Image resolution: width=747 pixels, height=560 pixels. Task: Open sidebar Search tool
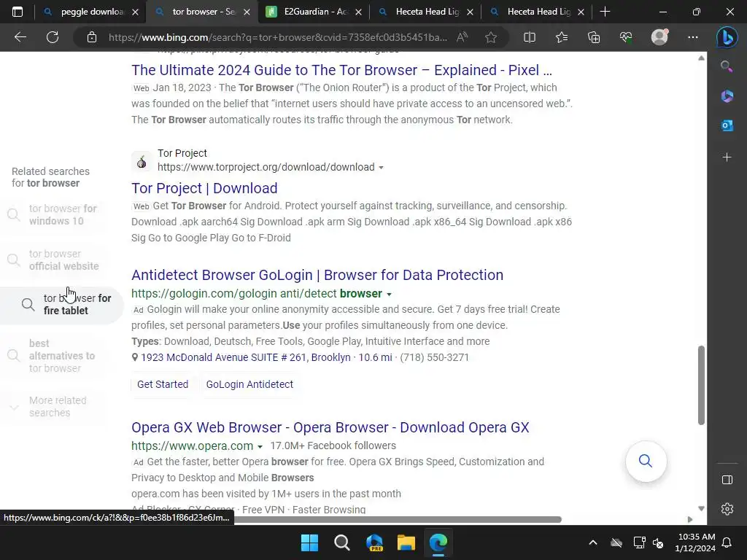click(727, 66)
